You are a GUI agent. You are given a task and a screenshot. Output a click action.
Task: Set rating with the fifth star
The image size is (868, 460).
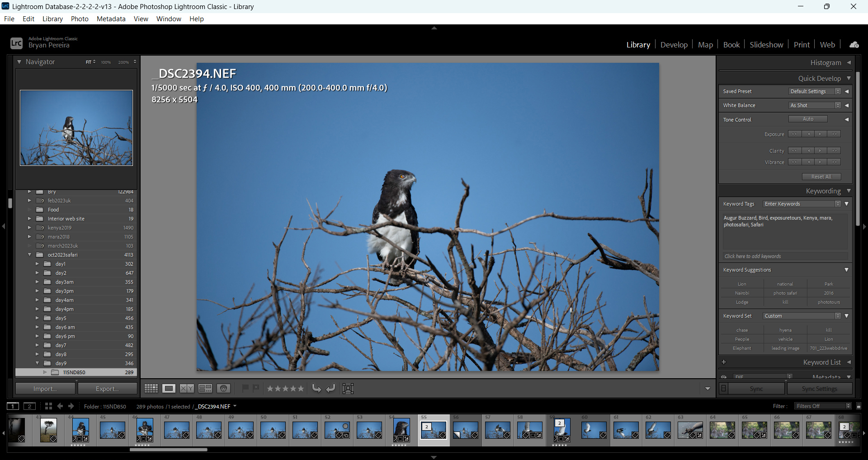(301, 389)
